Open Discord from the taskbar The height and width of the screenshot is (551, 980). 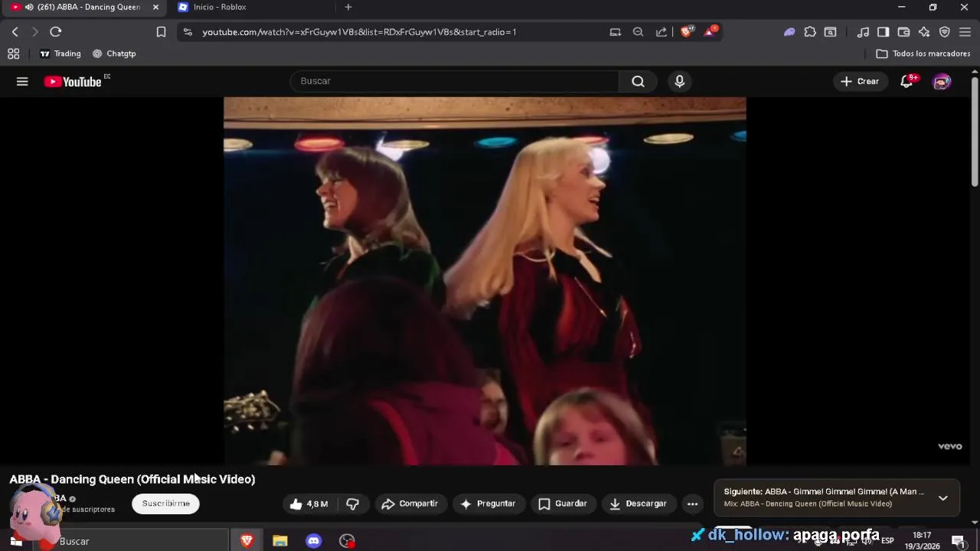point(314,541)
